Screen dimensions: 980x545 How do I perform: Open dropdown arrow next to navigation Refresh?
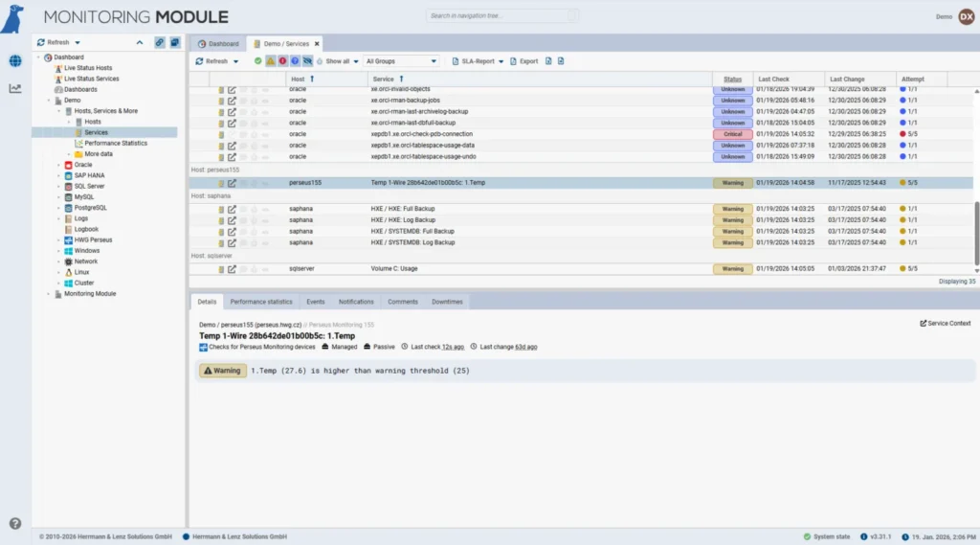[x=78, y=42]
